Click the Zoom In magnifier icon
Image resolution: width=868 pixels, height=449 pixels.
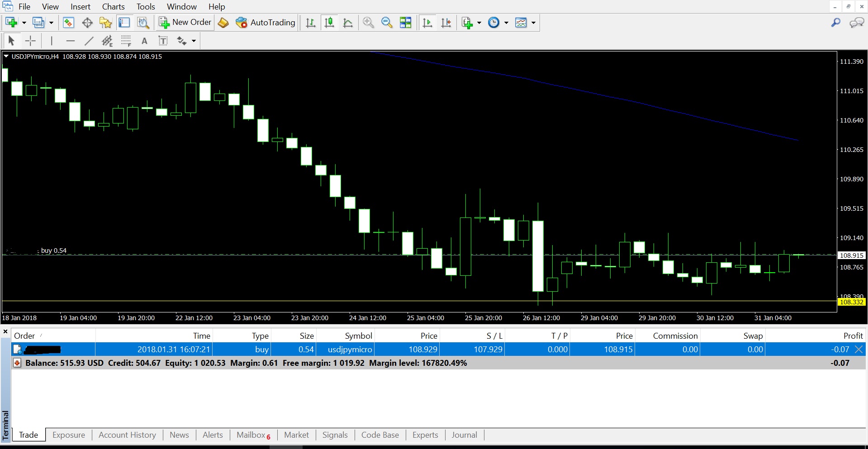coord(368,23)
